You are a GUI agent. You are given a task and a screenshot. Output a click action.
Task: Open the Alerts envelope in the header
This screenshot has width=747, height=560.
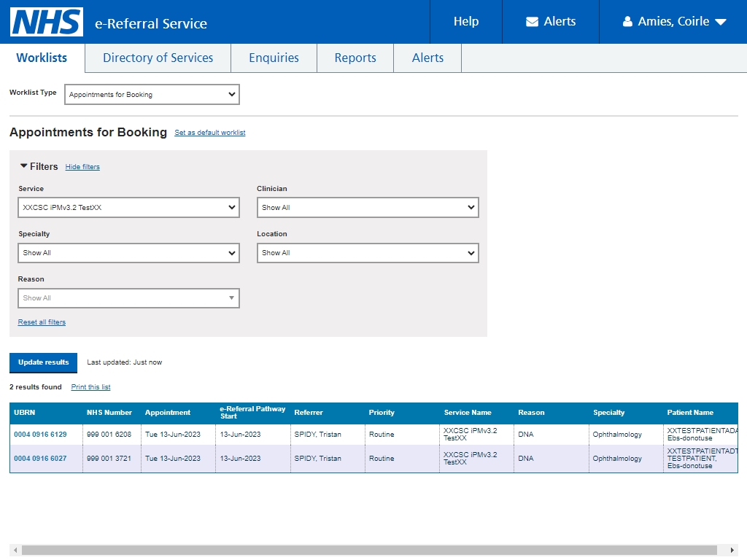(550, 22)
